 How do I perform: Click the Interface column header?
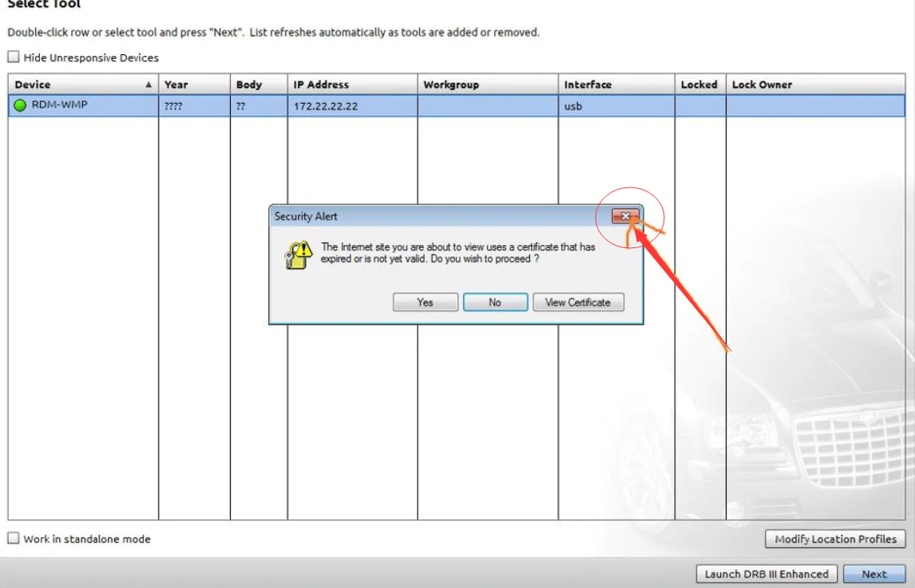coord(616,85)
